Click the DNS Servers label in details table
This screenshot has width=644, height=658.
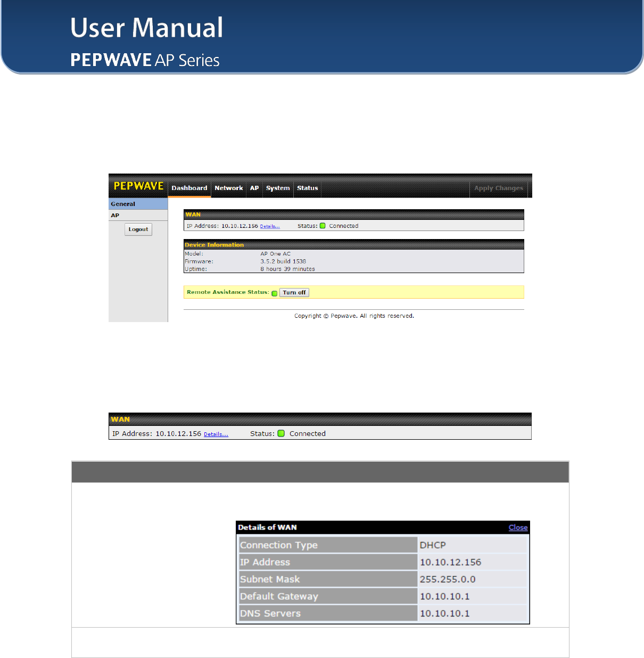[270, 613]
